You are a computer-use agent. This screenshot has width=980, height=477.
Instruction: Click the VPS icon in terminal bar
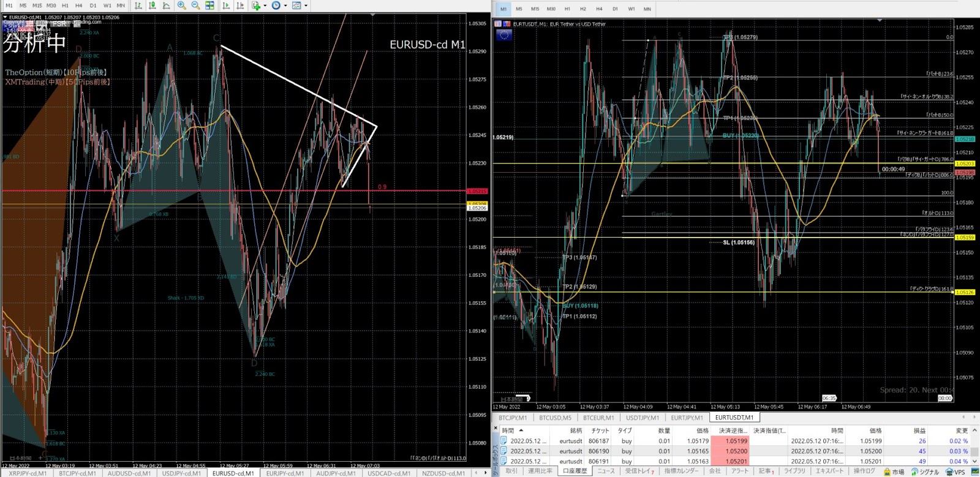[956, 471]
